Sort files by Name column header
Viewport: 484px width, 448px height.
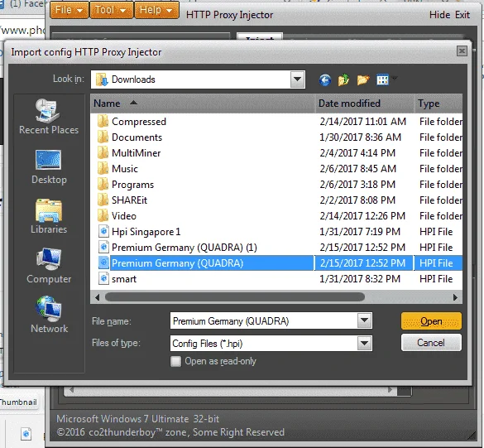pyautogui.click(x=203, y=104)
